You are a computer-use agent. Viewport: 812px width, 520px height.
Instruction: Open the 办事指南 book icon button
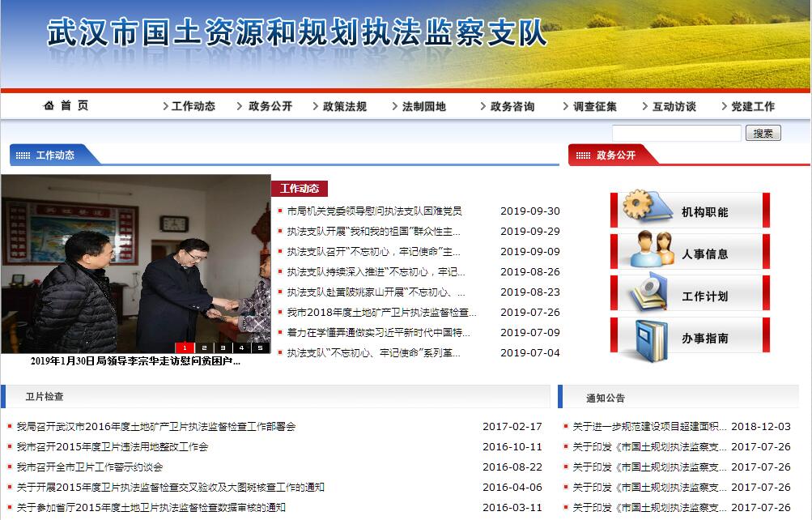tap(690, 337)
